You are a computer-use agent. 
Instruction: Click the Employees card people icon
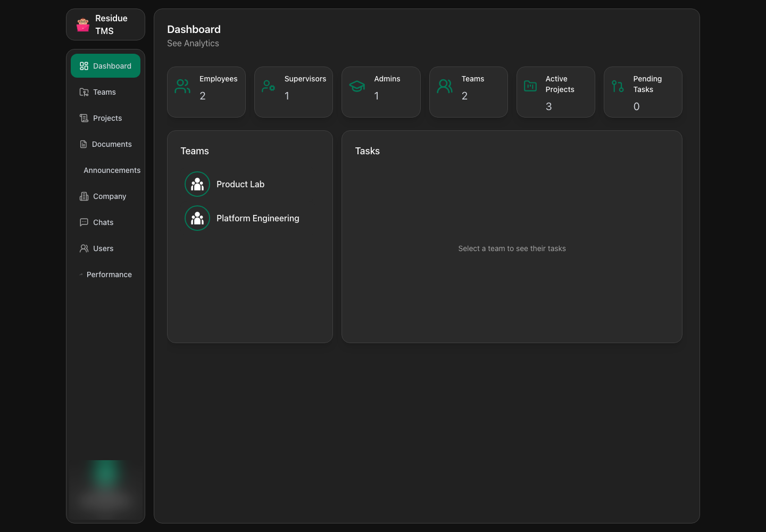(182, 86)
